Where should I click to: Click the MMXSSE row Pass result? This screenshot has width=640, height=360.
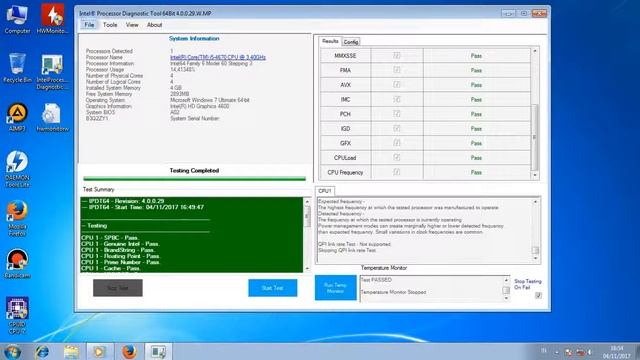(476, 56)
